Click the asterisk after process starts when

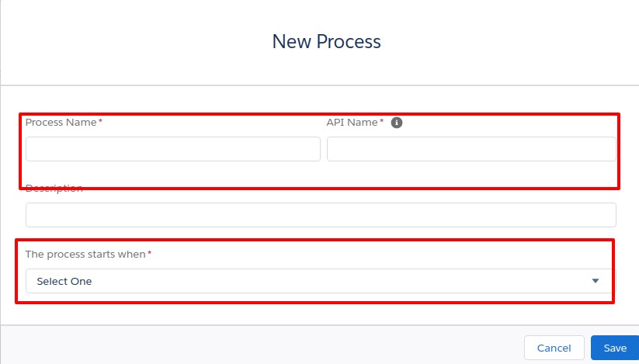click(x=149, y=254)
